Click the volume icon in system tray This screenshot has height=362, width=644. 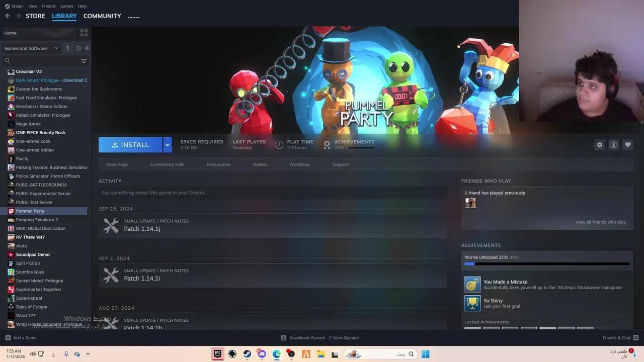[33, 354]
